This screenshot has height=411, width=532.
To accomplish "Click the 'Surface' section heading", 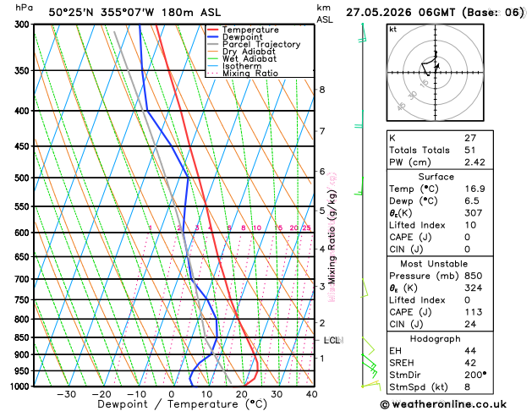I will (x=436, y=177).
